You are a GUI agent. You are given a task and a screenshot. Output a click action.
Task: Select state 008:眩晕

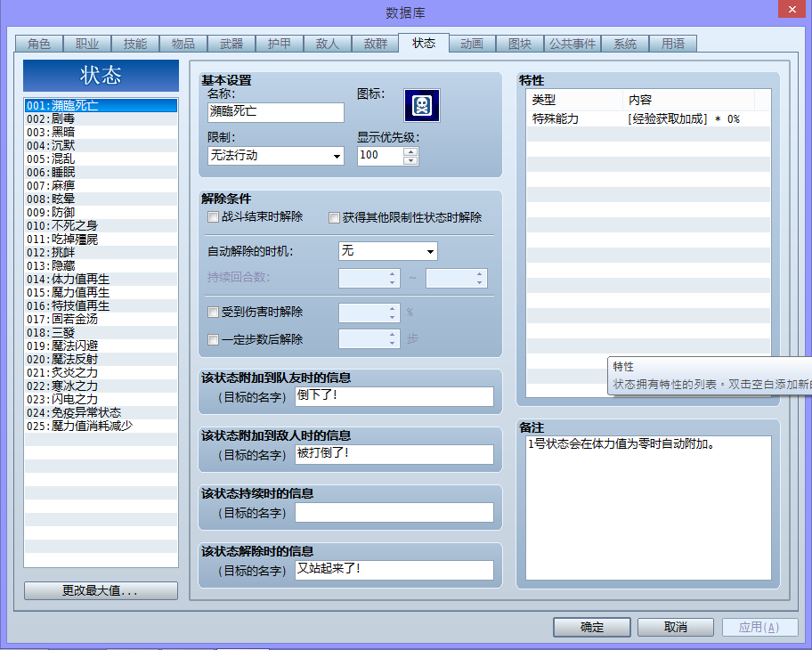pyautogui.click(x=101, y=199)
